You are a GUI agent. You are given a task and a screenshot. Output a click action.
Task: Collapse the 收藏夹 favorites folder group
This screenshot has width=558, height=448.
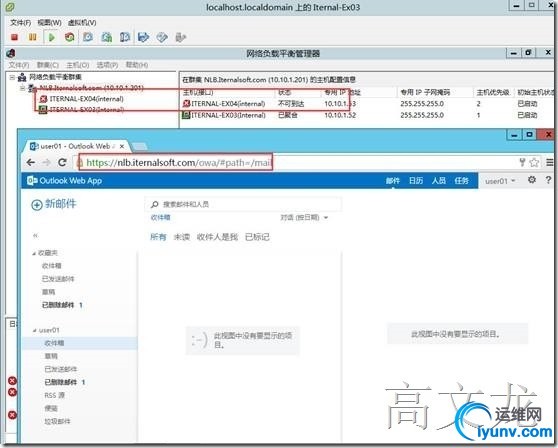pyautogui.click(x=34, y=253)
